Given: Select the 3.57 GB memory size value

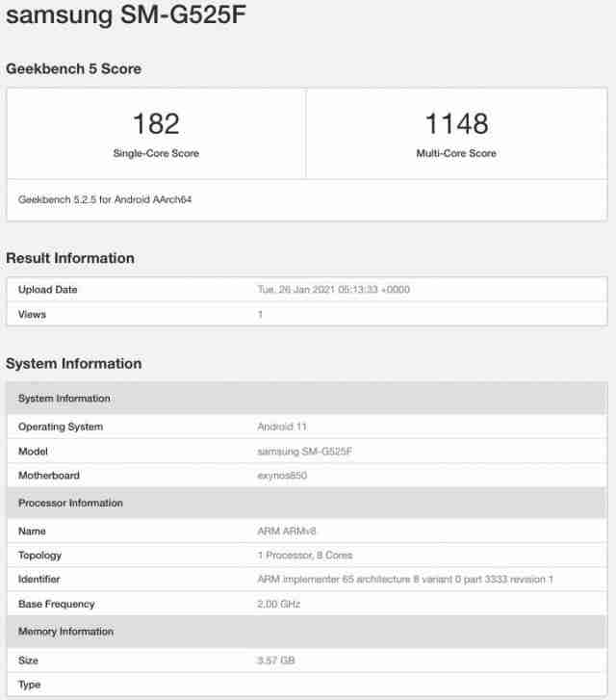Looking at the screenshot, I should (276, 661).
